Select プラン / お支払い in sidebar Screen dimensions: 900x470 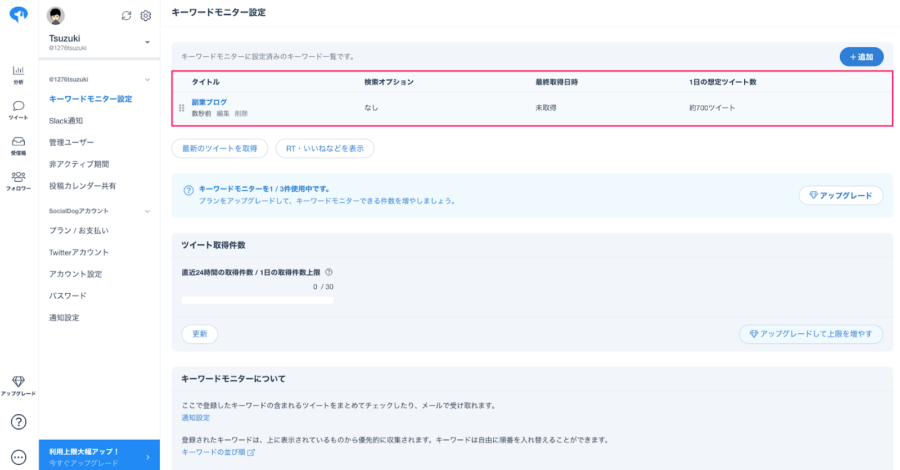[x=79, y=231]
